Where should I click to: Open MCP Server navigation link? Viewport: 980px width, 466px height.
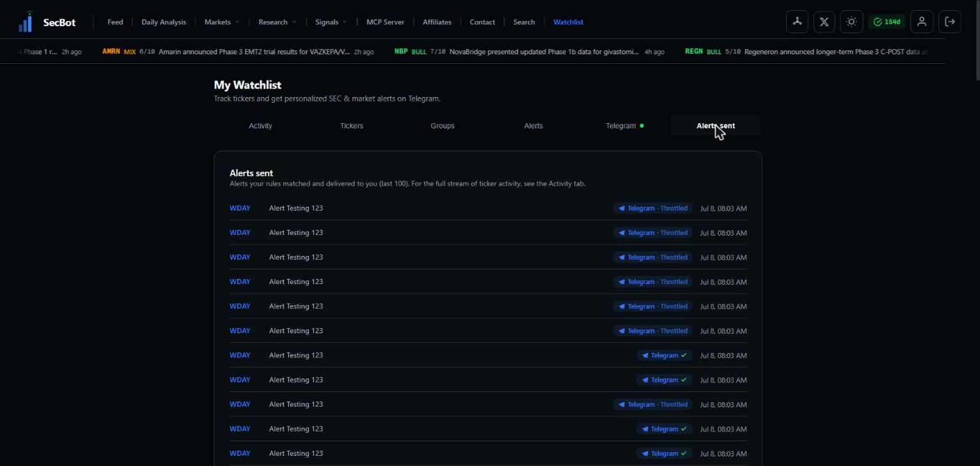pos(385,22)
